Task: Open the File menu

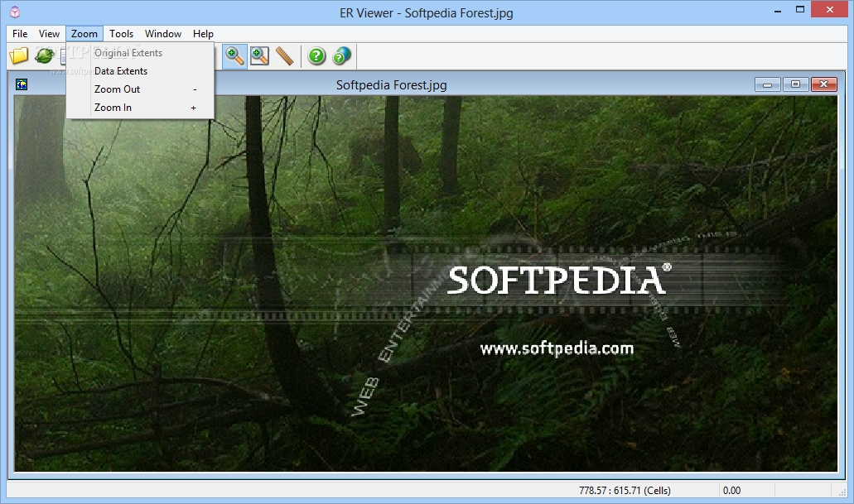Action: click(x=20, y=34)
